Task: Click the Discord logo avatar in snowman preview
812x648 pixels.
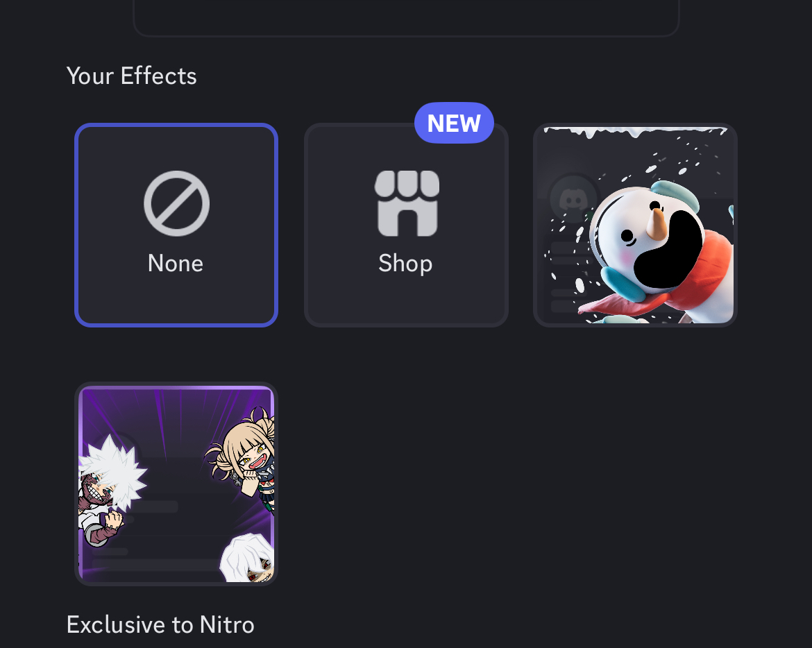Action: pyautogui.click(x=573, y=198)
